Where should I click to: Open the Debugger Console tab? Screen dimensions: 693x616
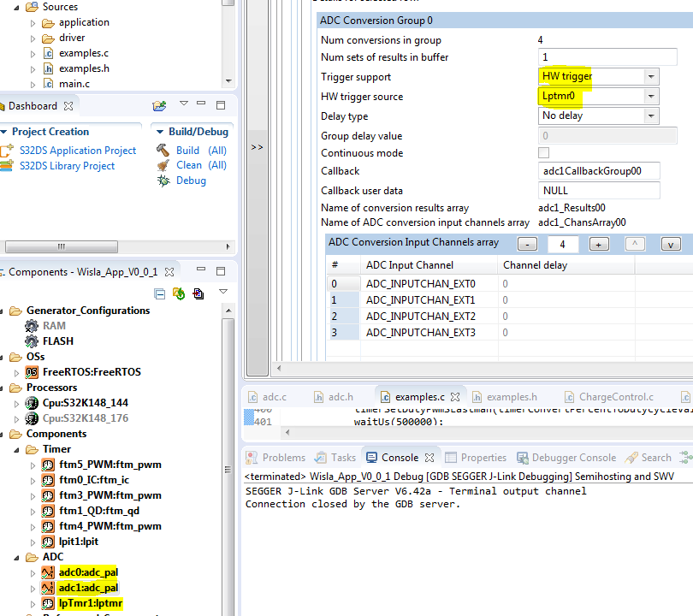566,458
